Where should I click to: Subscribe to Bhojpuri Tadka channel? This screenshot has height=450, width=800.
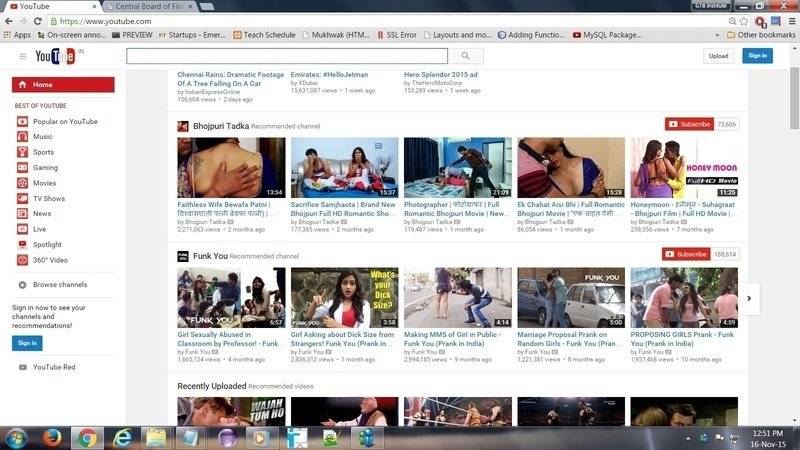tap(689, 124)
